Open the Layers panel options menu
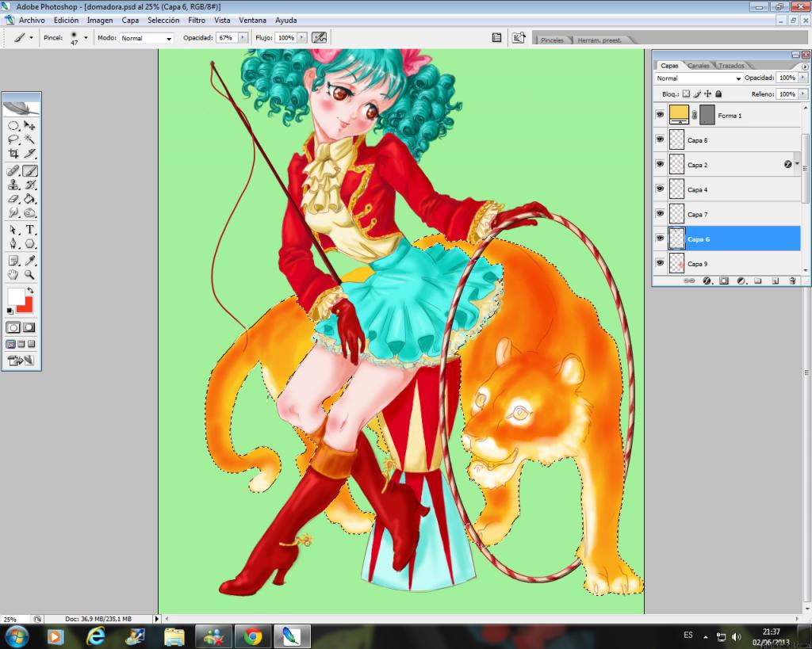This screenshot has width=812, height=649. (805, 67)
